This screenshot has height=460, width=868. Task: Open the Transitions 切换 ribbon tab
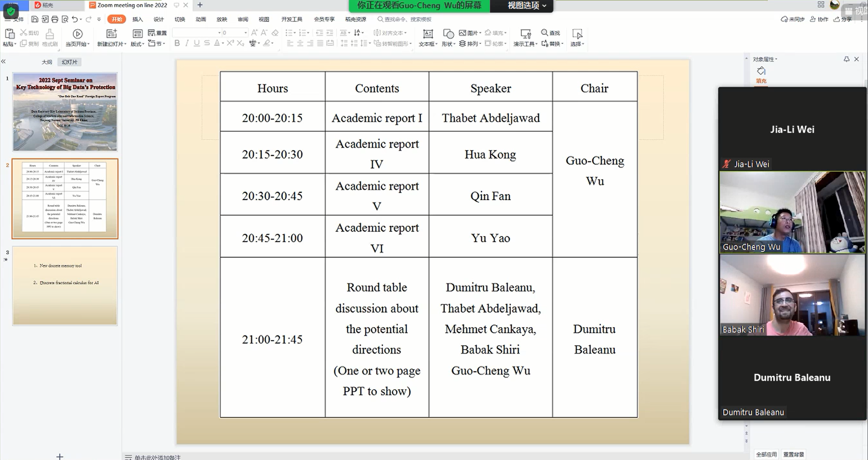click(180, 19)
